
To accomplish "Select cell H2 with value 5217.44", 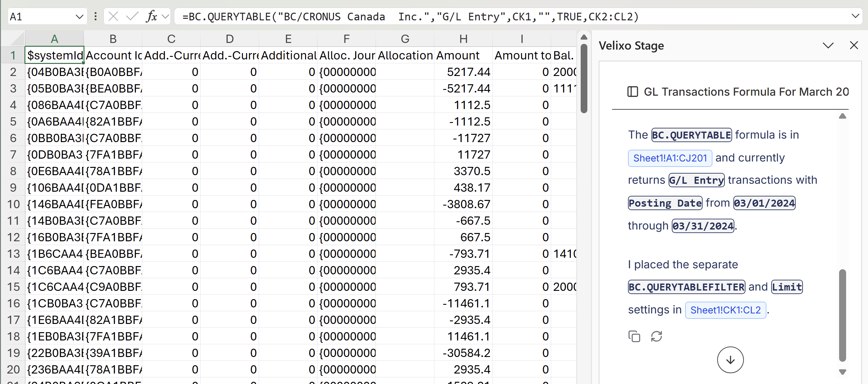I will (463, 72).
